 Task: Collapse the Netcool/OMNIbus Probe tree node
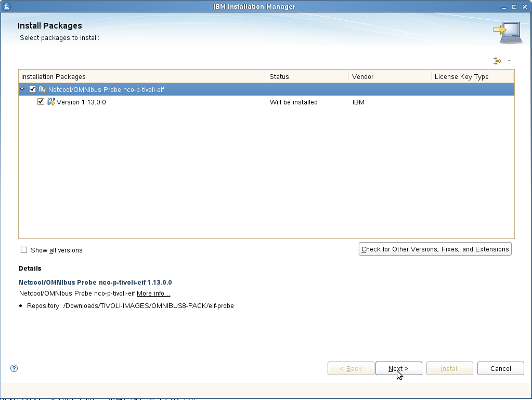22,89
